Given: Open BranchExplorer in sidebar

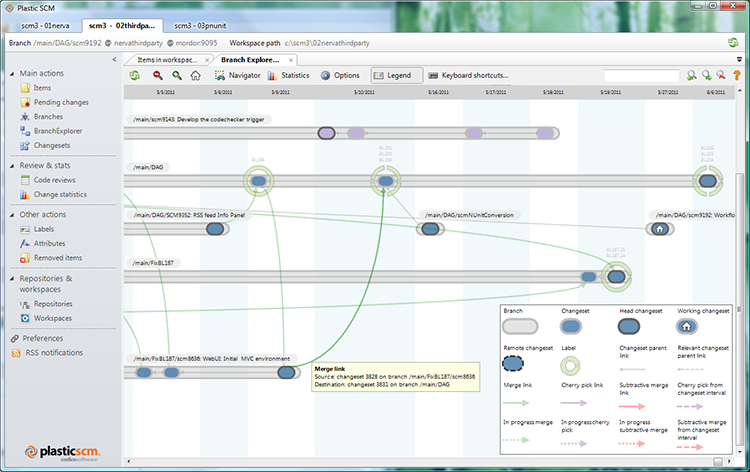Looking at the screenshot, I should (51, 131).
